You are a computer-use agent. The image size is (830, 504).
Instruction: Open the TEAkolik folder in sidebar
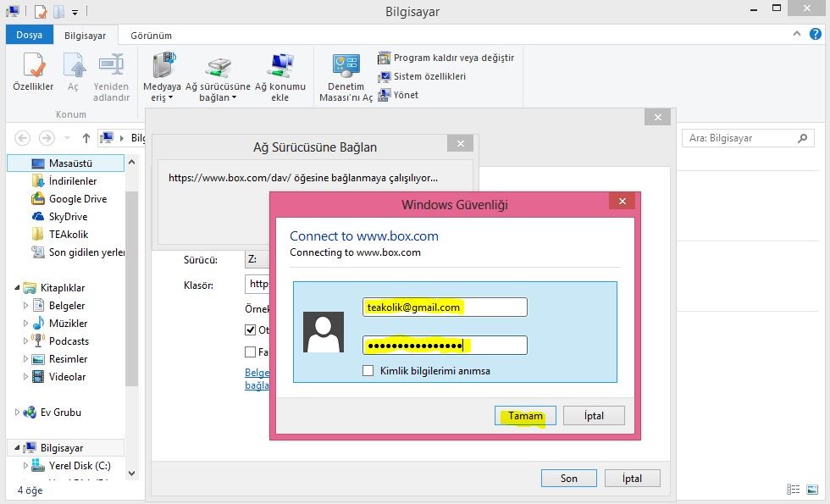pos(60,235)
